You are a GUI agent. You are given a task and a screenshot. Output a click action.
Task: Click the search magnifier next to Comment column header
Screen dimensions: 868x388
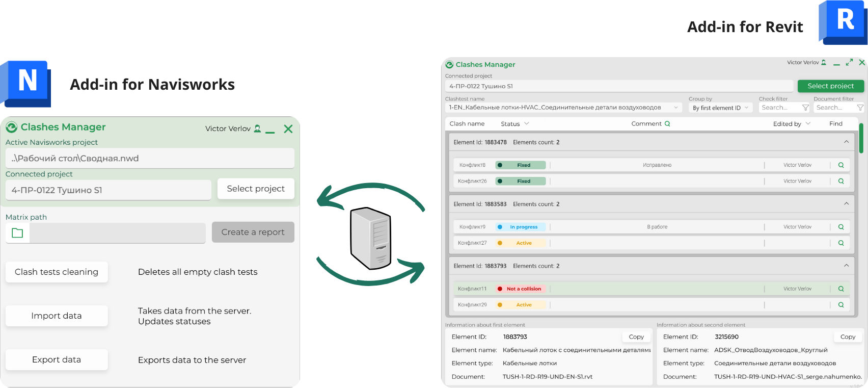pyautogui.click(x=667, y=123)
